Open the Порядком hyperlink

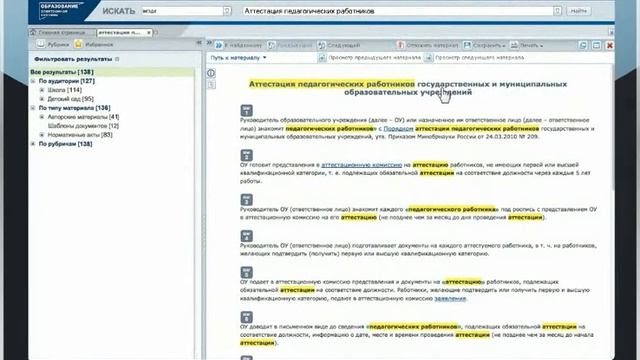tap(398, 129)
